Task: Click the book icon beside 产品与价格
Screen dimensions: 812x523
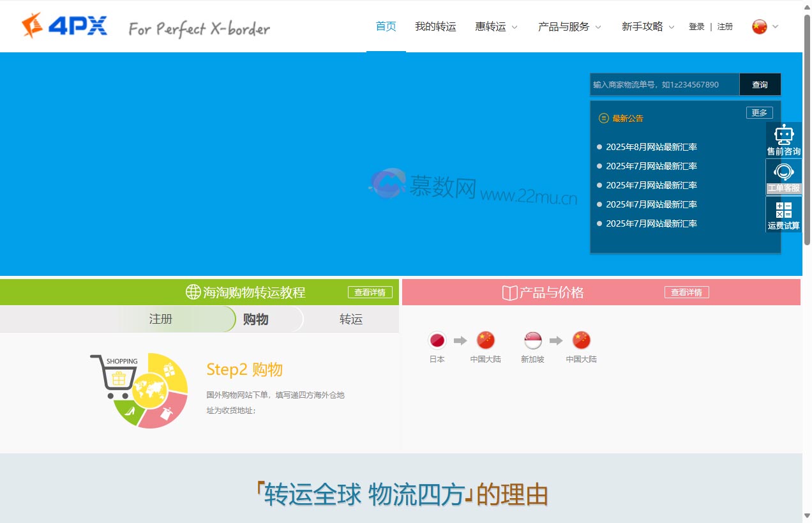Action: pyautogui.click(x=509, y=292)
